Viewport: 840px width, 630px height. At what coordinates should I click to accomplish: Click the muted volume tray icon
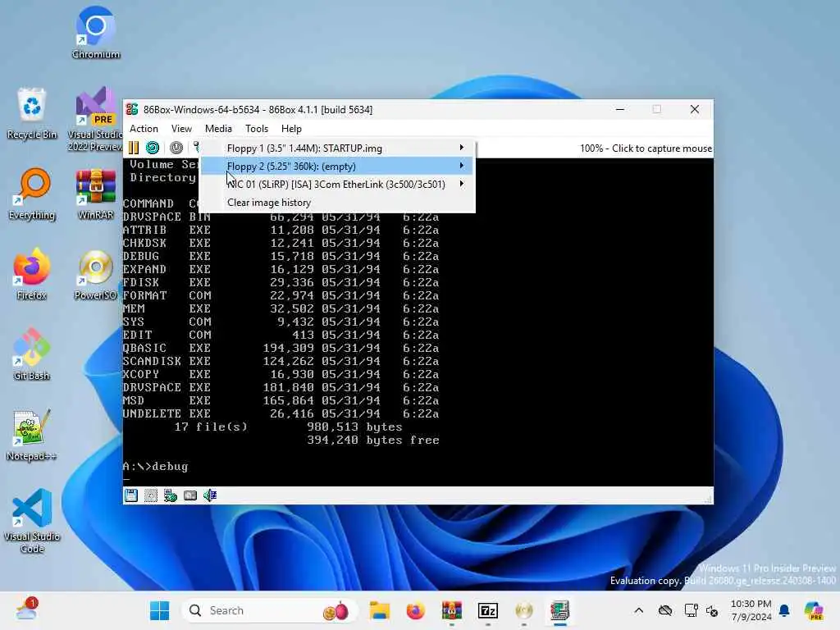[713, 610]
